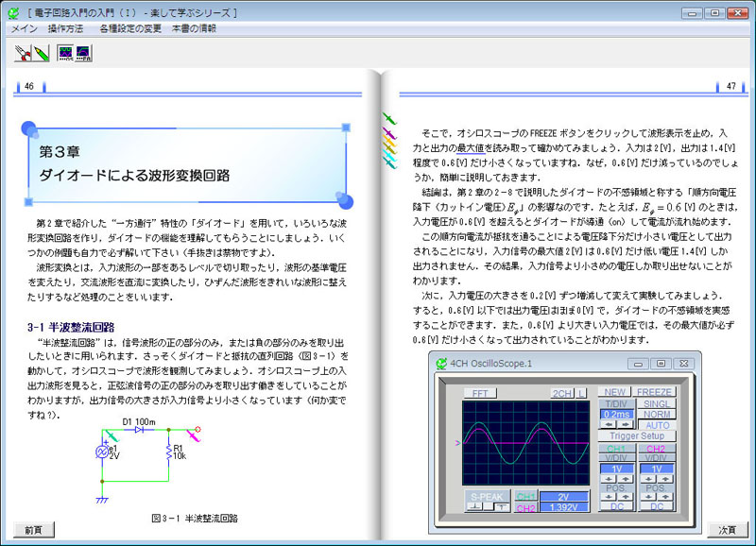Select S-PEAK middle blank button
Viewport: 756px width, 546px height.
click(x=489, y=507)
